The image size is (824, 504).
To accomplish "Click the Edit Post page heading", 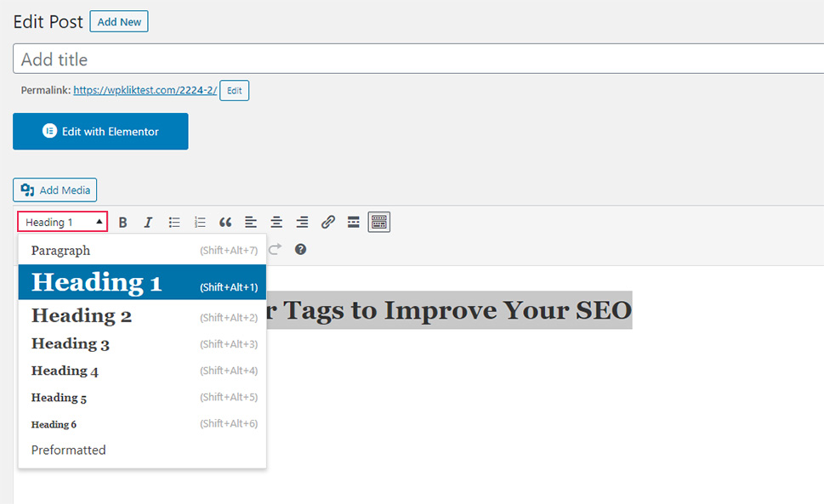I will coord(48,22).
